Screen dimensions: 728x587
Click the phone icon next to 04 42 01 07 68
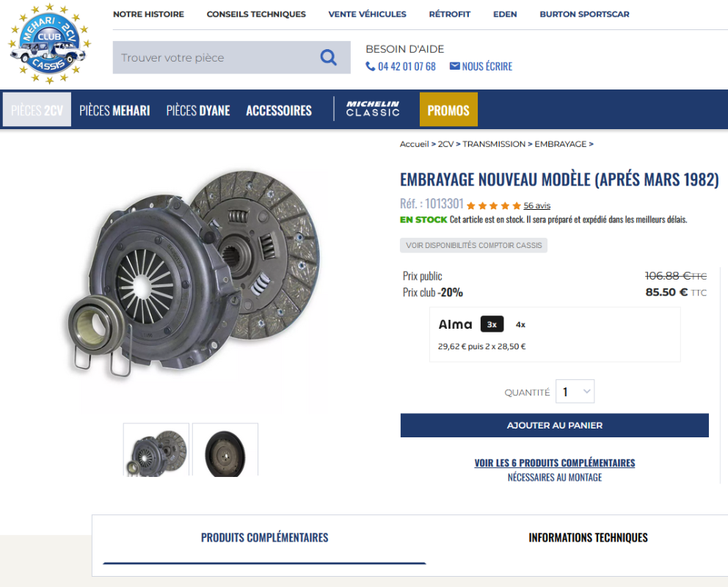[x=370, y=66]
